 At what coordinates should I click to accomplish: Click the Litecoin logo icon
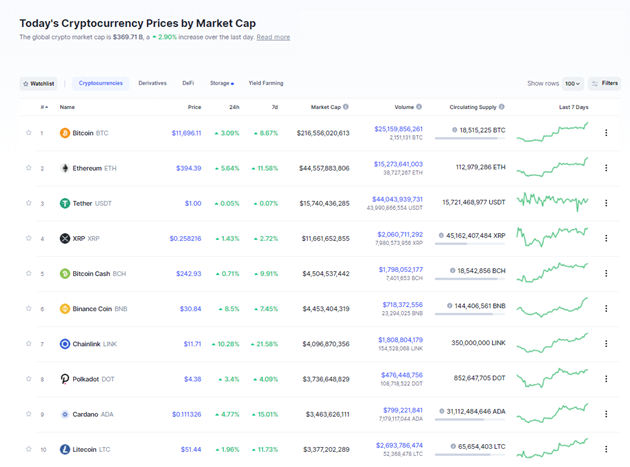[65, 449]
